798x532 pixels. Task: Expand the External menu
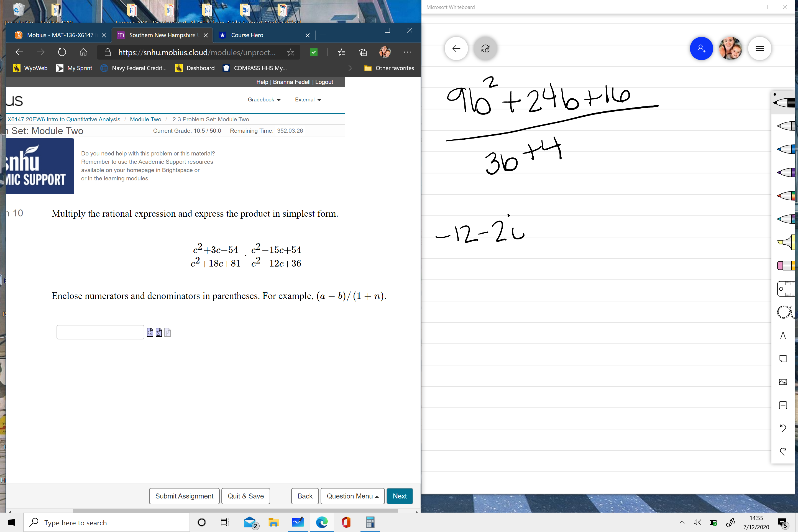307,99
